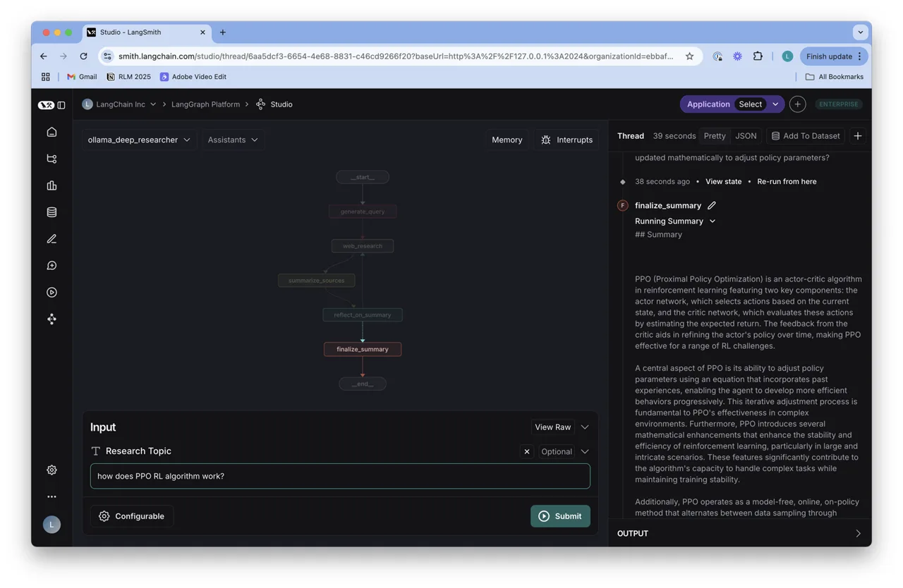
Task: Submit the research topic
Action: point(560,517)
